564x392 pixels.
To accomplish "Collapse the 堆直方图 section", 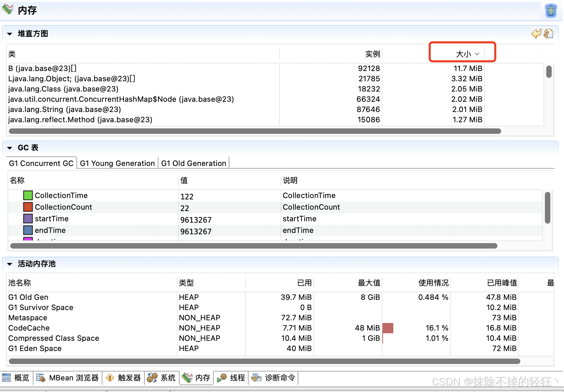I will 9,33.
